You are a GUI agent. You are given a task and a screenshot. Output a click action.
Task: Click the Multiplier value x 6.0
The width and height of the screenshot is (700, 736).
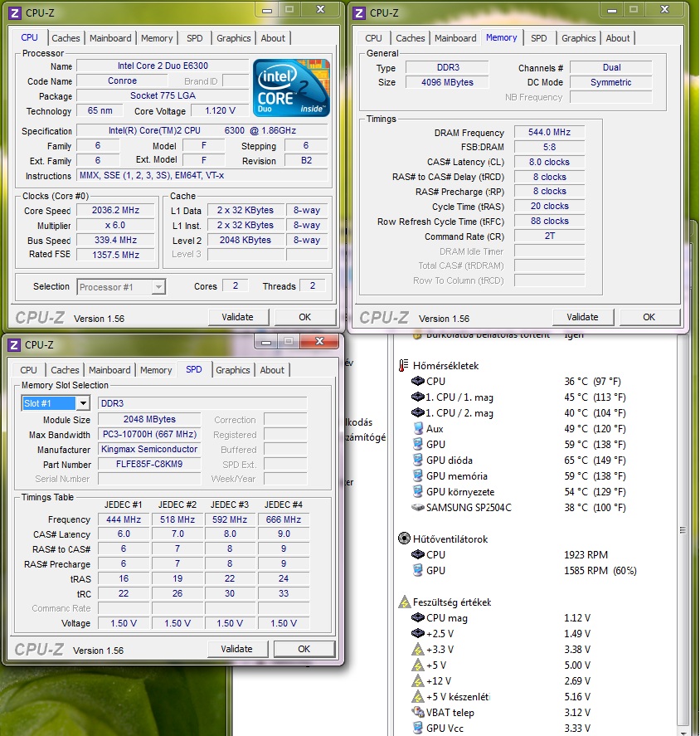pyautogui.click(x=115, y=226)
